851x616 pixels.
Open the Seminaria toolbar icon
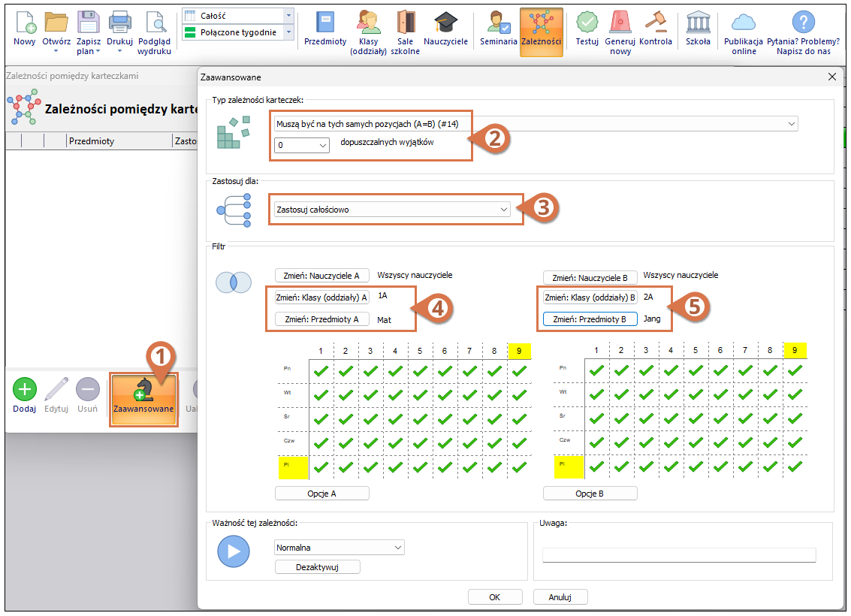click(498, 29)
